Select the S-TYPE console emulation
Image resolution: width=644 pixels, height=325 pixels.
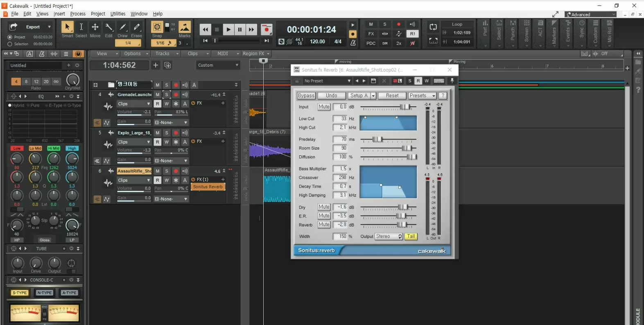click(19, 293)
